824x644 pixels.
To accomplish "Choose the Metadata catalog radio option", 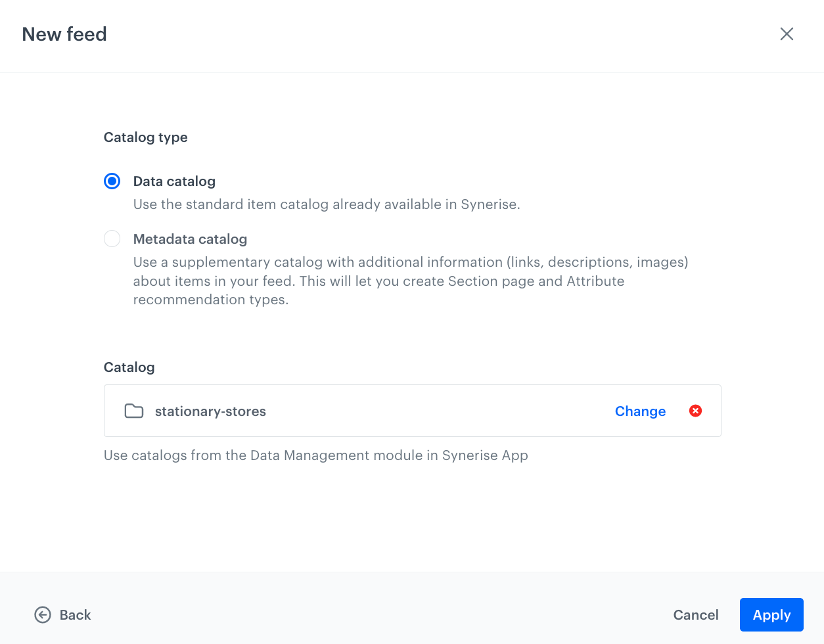I will [112, 239].
